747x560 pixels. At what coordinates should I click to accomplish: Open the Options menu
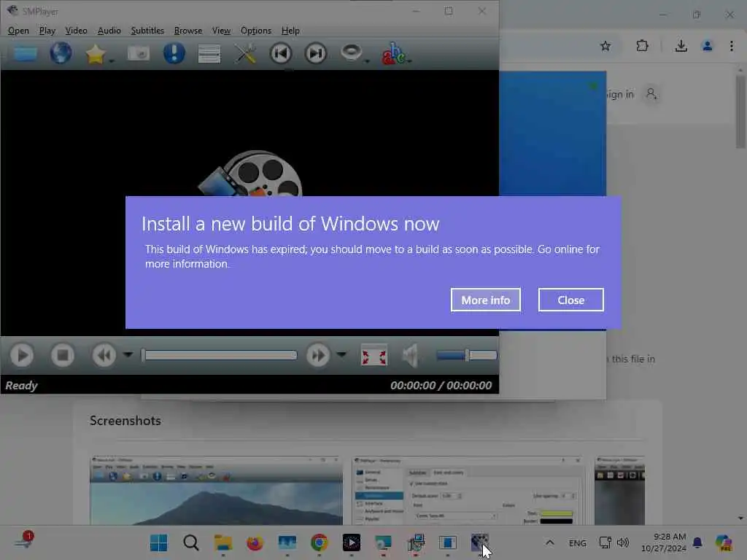point(256,31)
